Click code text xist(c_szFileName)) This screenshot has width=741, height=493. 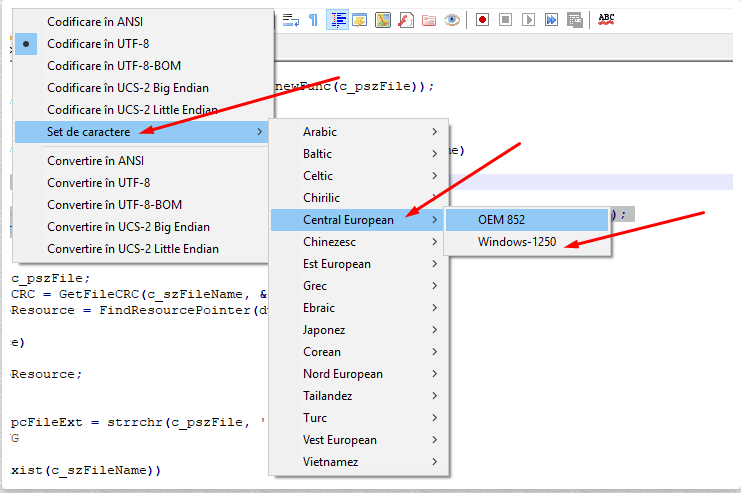click(x=86, y=471)
